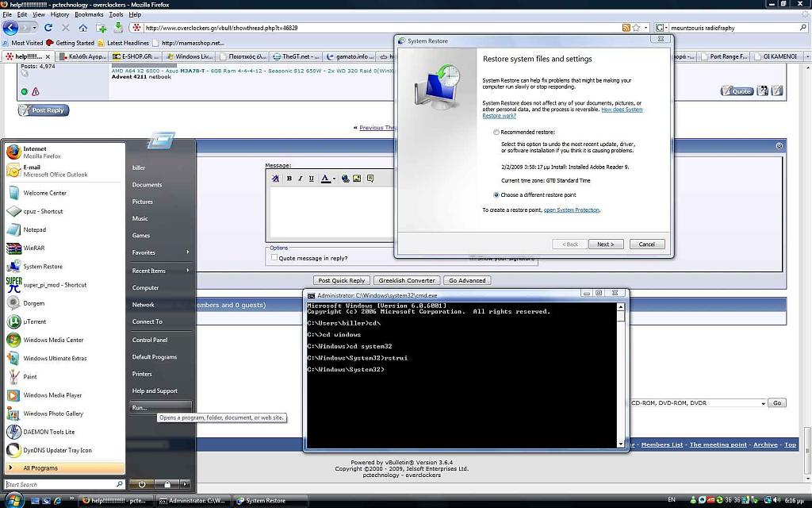Open the forum jump dropdown showing CD-ROM, DVD-ROM
The image size is (812, 508).
[699, 402]
